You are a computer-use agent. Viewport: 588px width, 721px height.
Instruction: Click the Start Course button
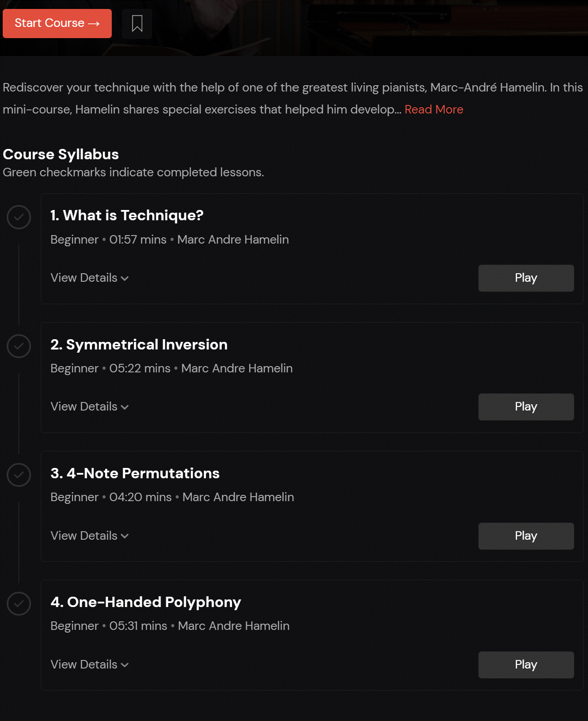pyautogui.click(x=57, y=23)
